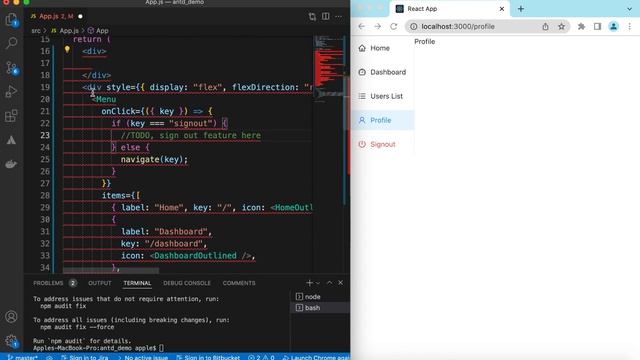Click the //TODO comment on line 23
This screenshot has width=640, height=360.
[191, 136]
